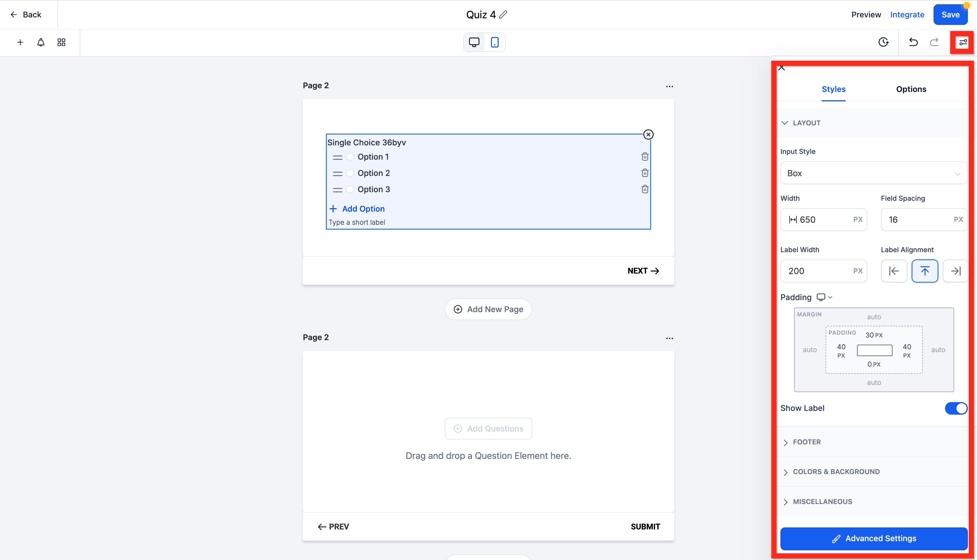The width and height of the screenshot is (977, 560).
Task: Open the grid elements icon
Action: click(61, 42)
